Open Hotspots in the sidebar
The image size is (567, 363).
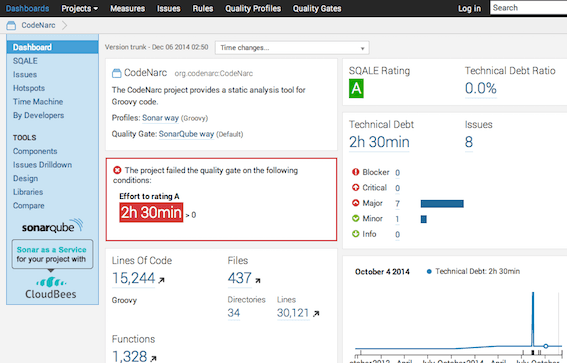point(29,88)
